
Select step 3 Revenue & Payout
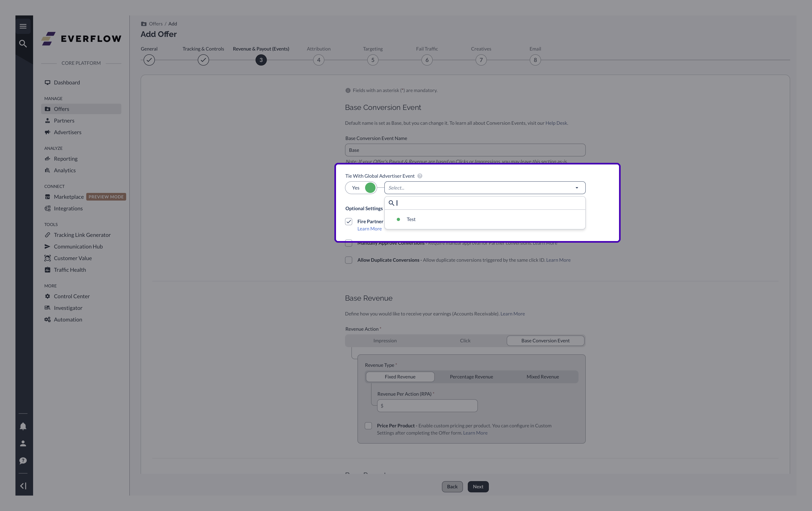click(x=261, y=60)
